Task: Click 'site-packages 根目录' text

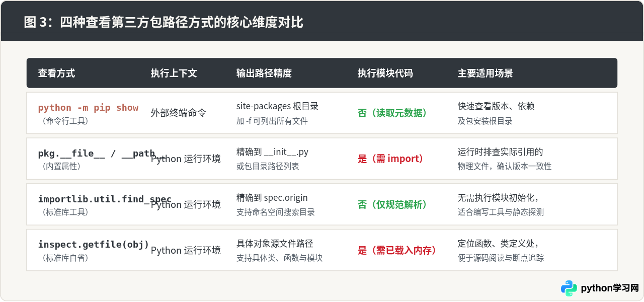Action: [277, 106]
